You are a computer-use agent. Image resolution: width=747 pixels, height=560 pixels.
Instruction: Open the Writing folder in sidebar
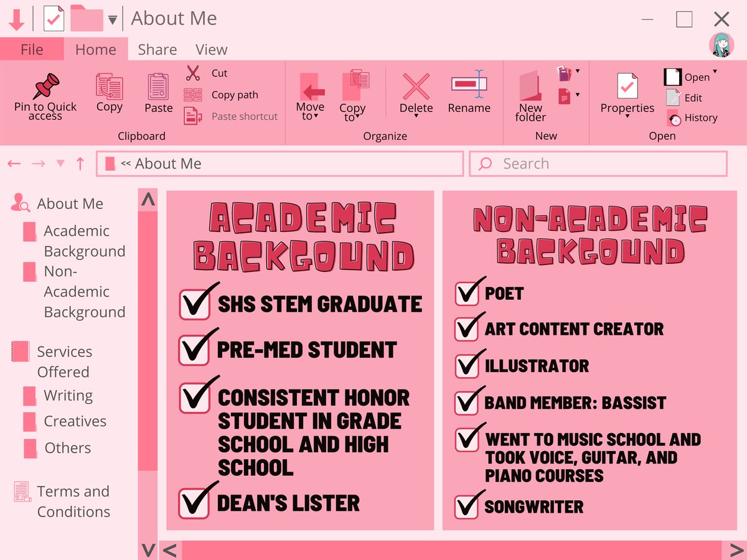(68, 396)
